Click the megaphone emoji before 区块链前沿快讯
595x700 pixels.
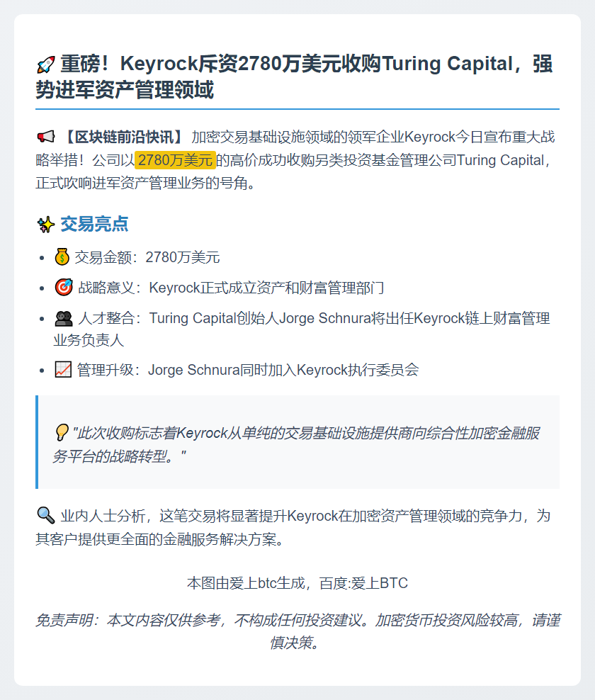click(45, 137)
